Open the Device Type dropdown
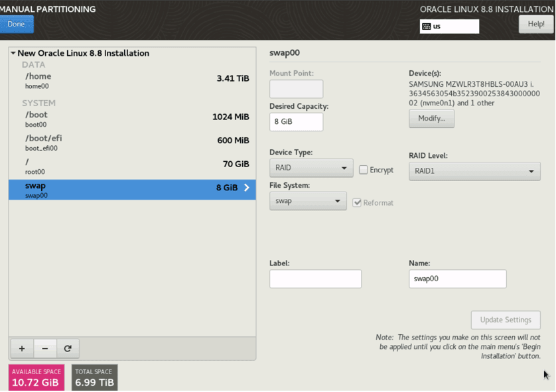 pyautogui.click(x=311, y=168)
